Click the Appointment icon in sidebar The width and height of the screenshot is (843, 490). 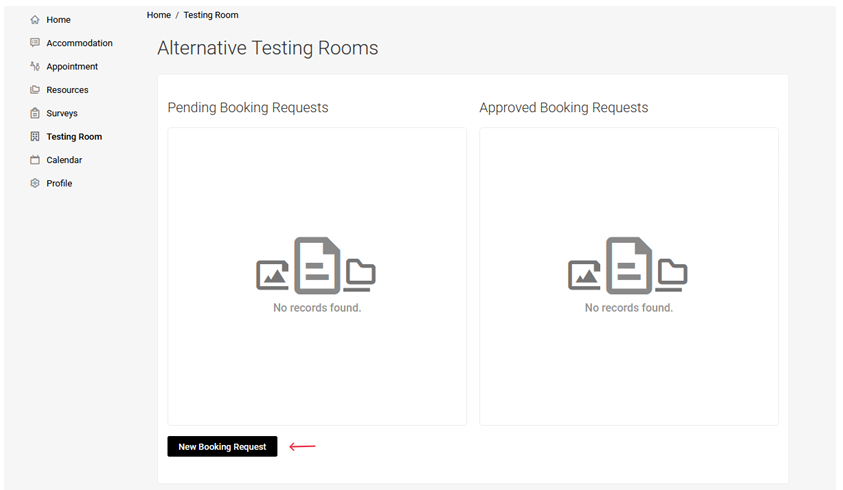pos(35,66)
